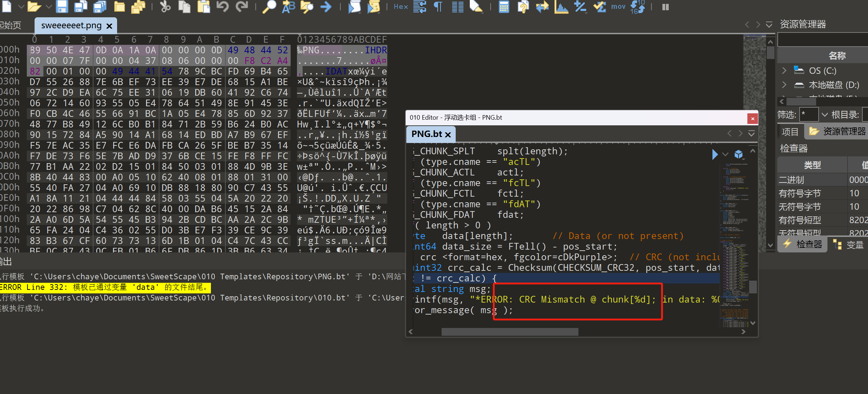Image resolution: width=868 pixels, height=394 pixels.
Task: Expand the 本地磁盘 (D:) drive node
Action: 784,85
